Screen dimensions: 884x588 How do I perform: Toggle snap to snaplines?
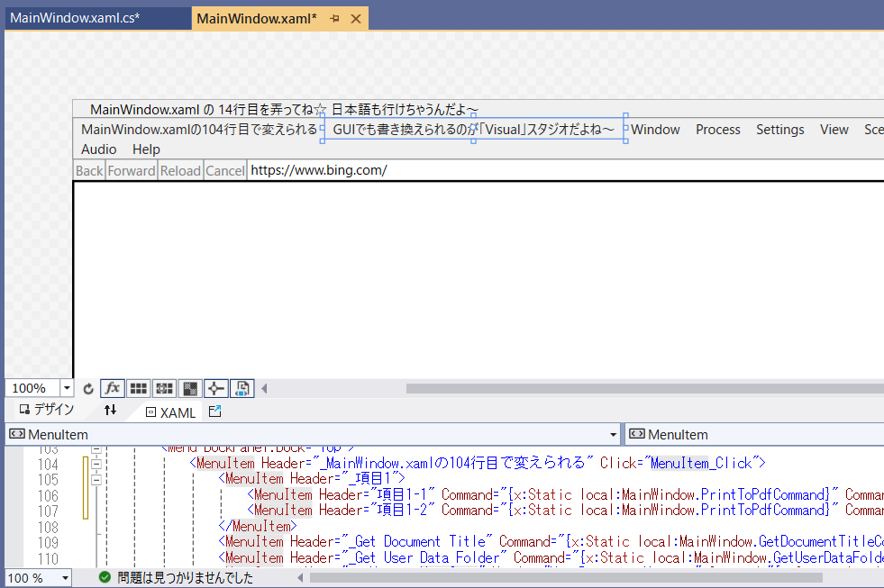(216, 389)
